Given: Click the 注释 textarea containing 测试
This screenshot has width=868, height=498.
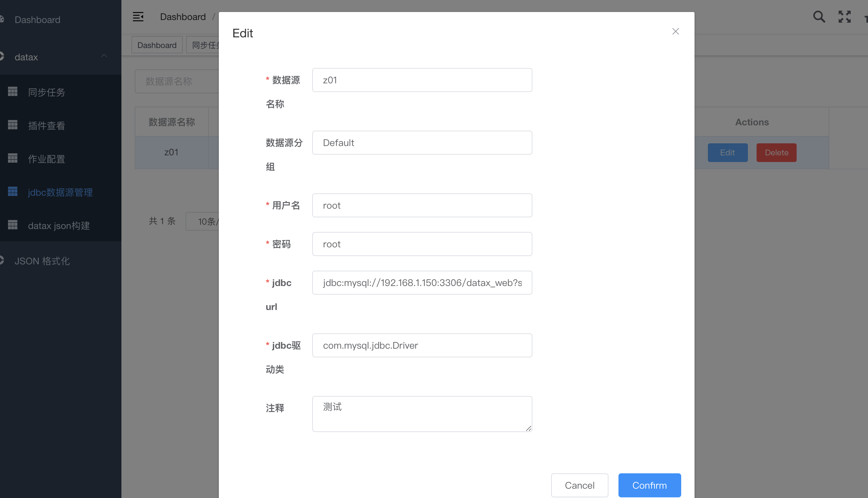Looking at the screenshot, I should coord(422,414).
